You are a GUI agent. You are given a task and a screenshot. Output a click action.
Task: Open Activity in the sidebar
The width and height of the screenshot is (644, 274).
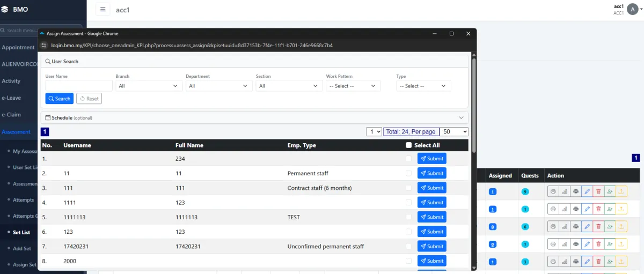pyautogui.click(x=11, y=81)
